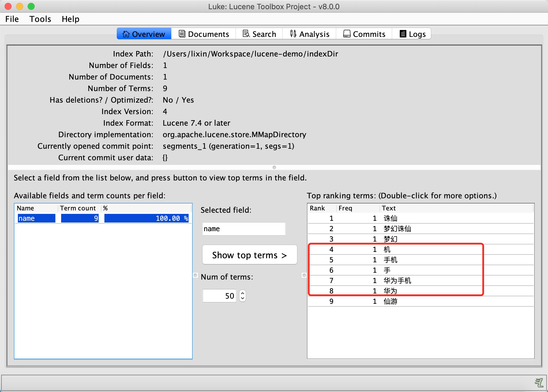
Task: Sort terms by Freq column header
Action: point(358,208)
